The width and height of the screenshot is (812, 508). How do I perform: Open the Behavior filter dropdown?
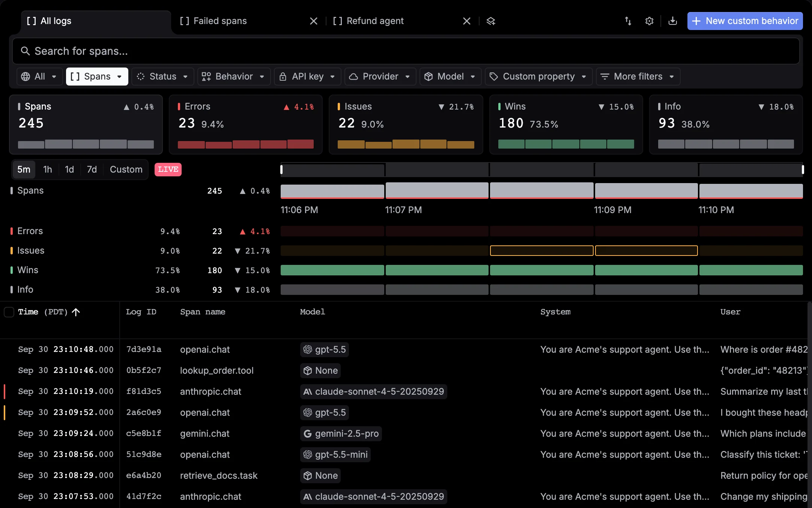(x=234, y=77)
